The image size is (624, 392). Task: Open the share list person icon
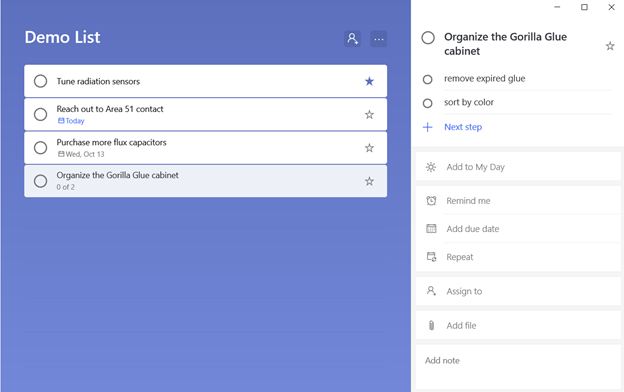[353, 39]
